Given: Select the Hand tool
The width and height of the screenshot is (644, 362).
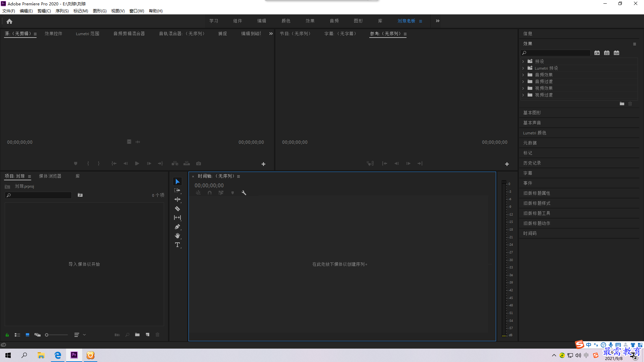Looking at the screenshot, I should coord(177,236).
